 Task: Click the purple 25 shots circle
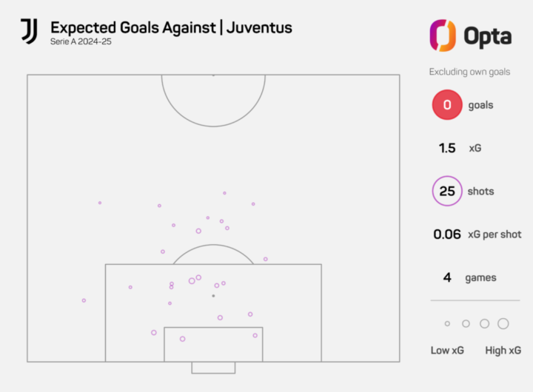click(x=447, y=192)
